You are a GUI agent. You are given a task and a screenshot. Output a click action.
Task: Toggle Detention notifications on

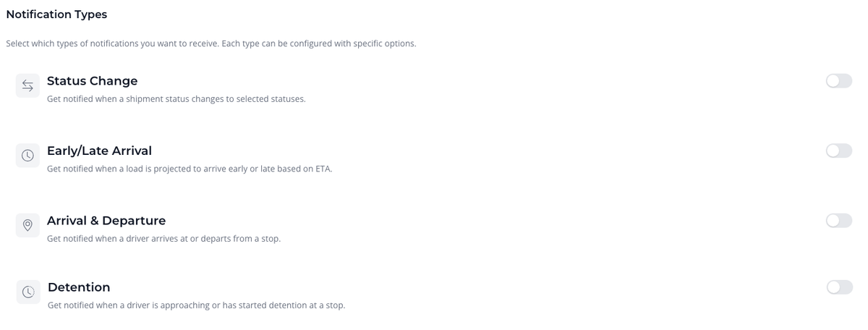tap(839, 287)
